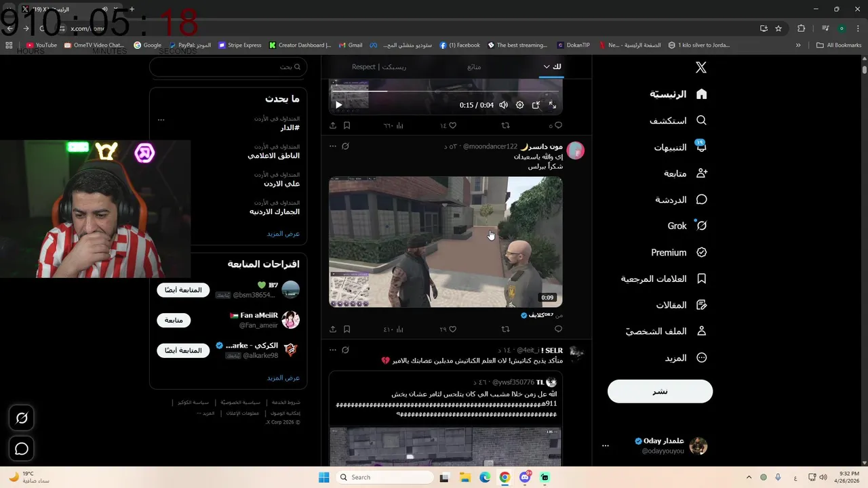
Task: Open the X logo home link
Action: (701, 67)
